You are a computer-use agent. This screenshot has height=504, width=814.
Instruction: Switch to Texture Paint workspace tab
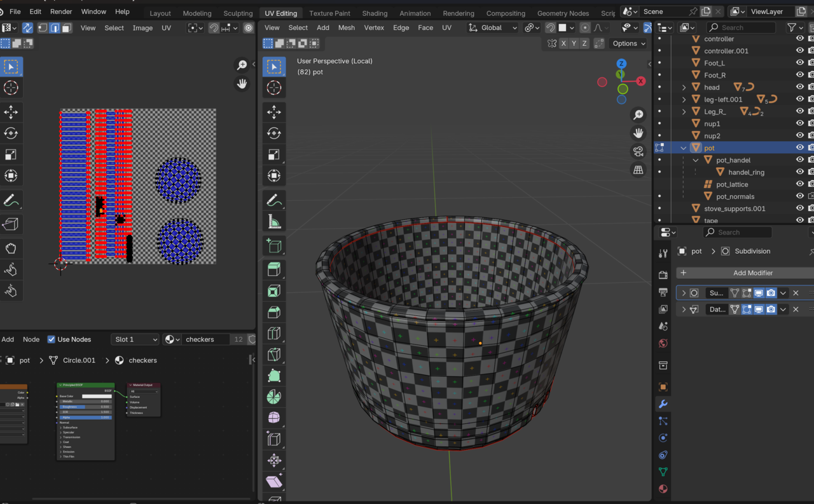pyautogui.click(x=329, y=13)
